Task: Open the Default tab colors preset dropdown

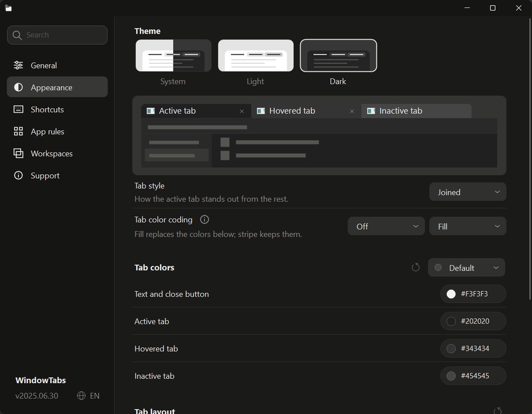Action: [x=466, y=268]
